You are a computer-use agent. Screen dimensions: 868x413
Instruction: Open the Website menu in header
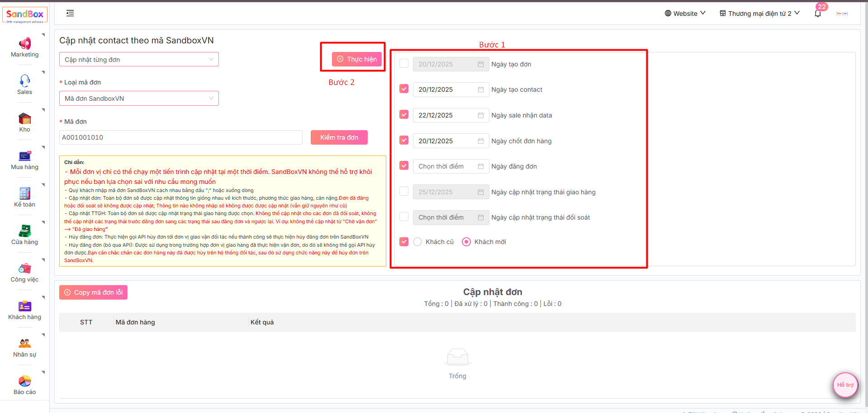tap(685, 14)
